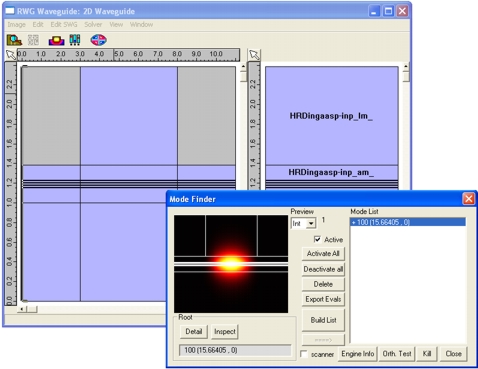Image resolution: width=478 pixels, height=369 pixels.
Task: Open the Solver menu
Action: point(93,24)
